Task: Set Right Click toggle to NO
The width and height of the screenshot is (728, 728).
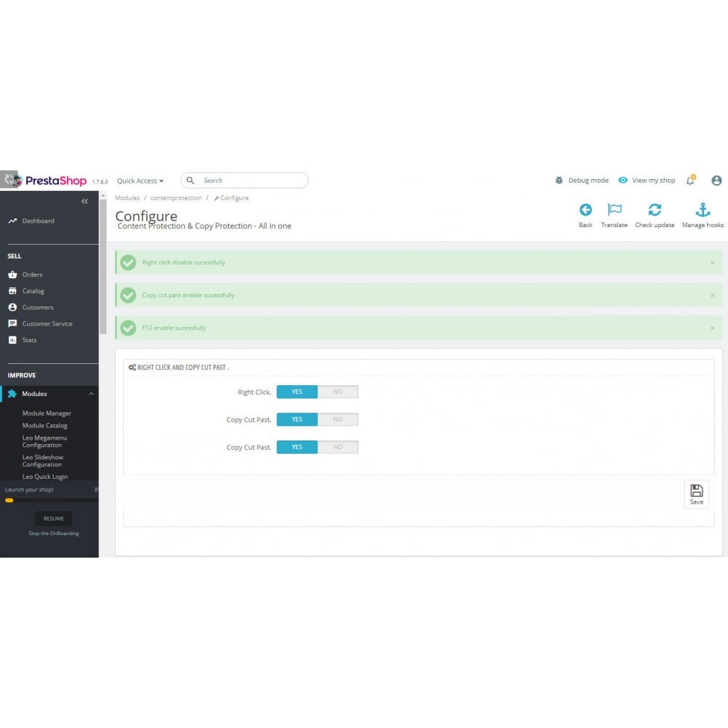Action: click(x=338, y=392)
